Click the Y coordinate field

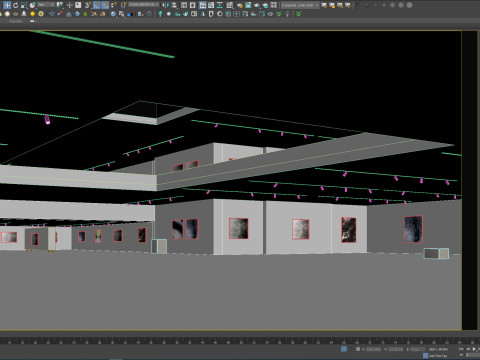coord(396,349)
